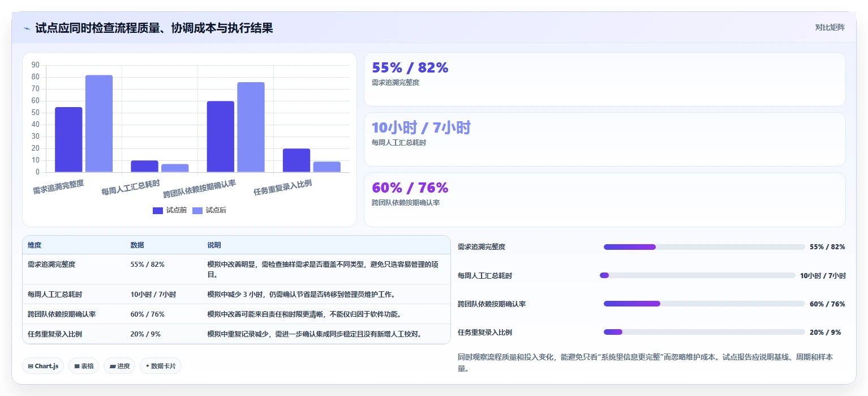Click the footer paragraph starting 同时观察流程质量
Image resolution: width=868 pixels, height=396 pixels.
pos(645,363)
